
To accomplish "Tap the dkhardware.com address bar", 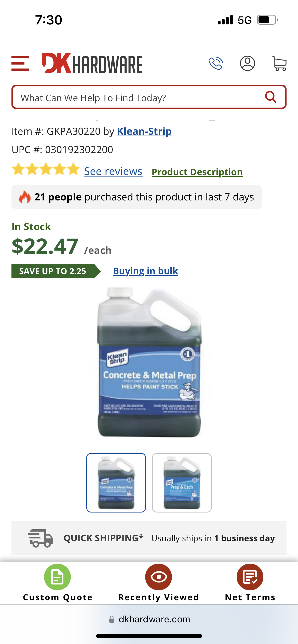I will click(150, 619).
